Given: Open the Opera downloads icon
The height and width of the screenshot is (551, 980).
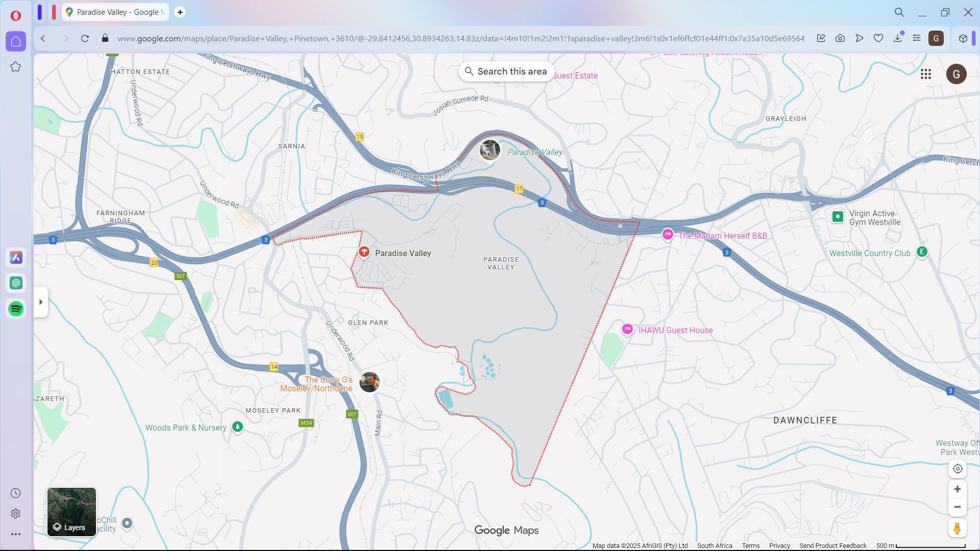Looking at the screenshot, I should click(897, 38).
